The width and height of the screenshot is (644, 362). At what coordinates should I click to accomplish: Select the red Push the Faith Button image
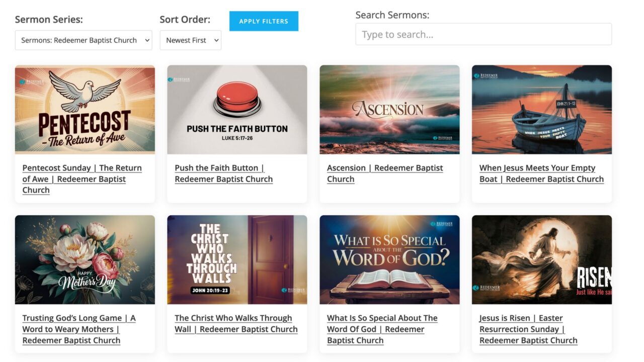point(237,109)
